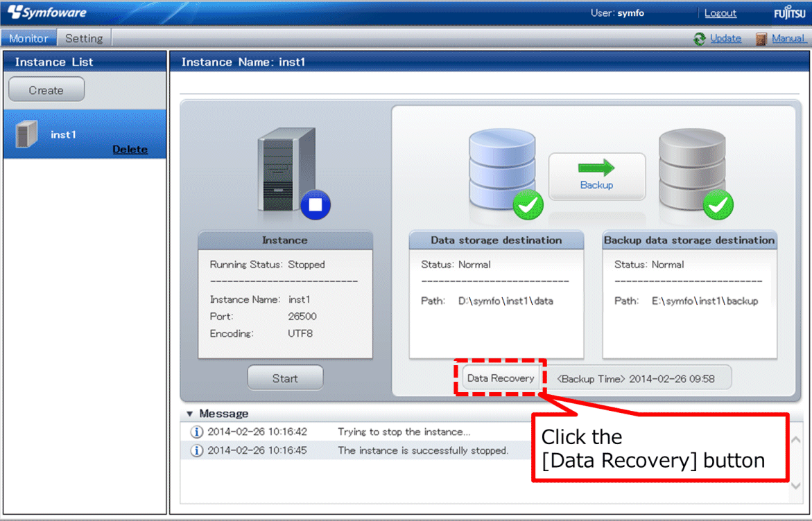The height and width of the screenshot is (521, 812).
Task: Click the 'Instance Name: inst1' title
Action: pyautogui.click(x=243, y=62)
